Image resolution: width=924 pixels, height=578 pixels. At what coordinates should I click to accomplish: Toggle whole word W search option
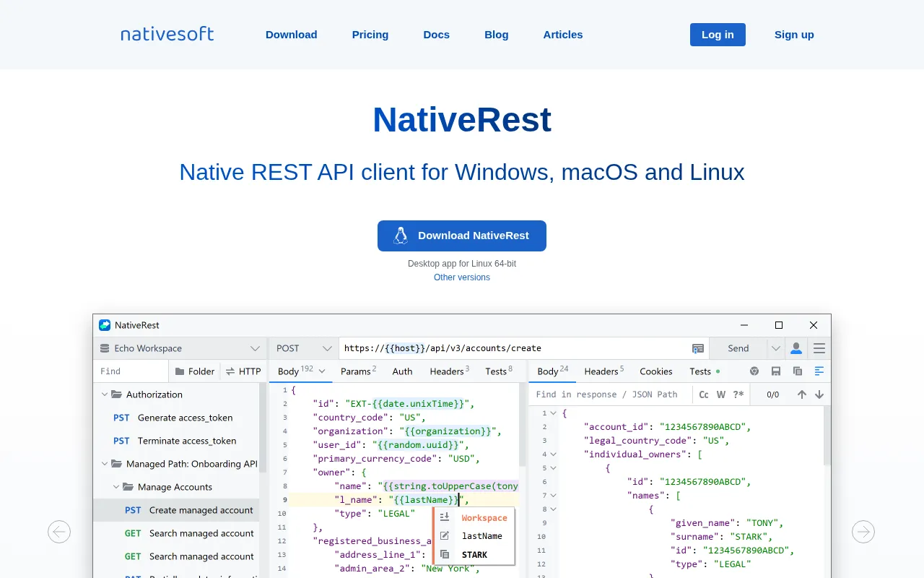point(721,394)
